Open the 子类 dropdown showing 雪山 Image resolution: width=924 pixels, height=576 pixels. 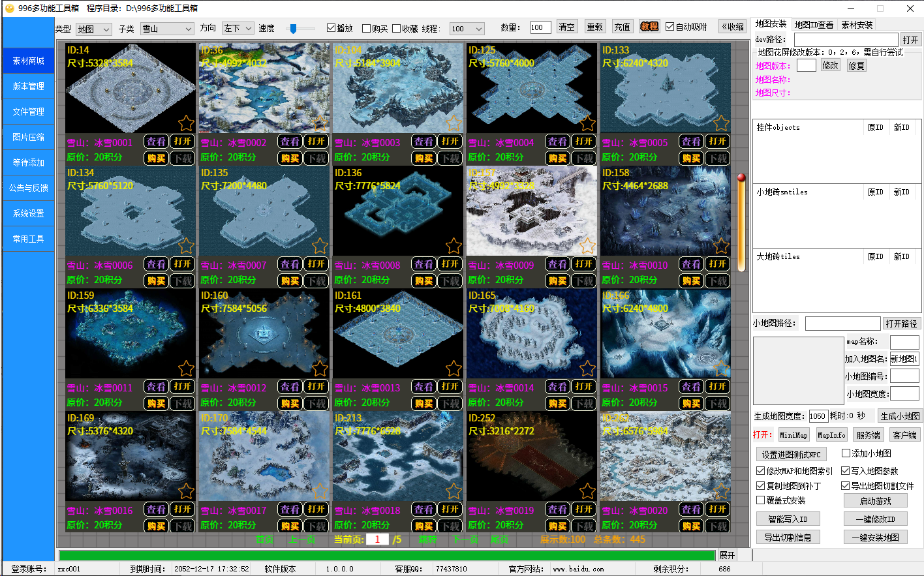pos(167,29)
